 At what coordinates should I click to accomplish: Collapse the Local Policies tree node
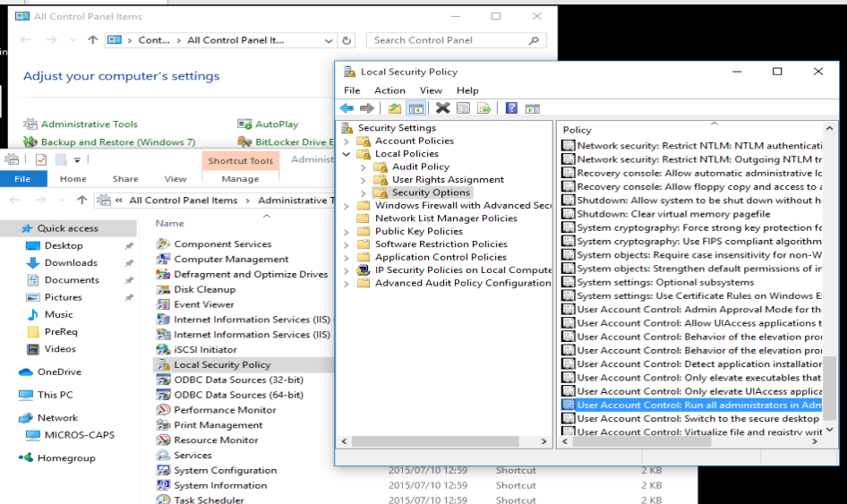click(347, 154)
